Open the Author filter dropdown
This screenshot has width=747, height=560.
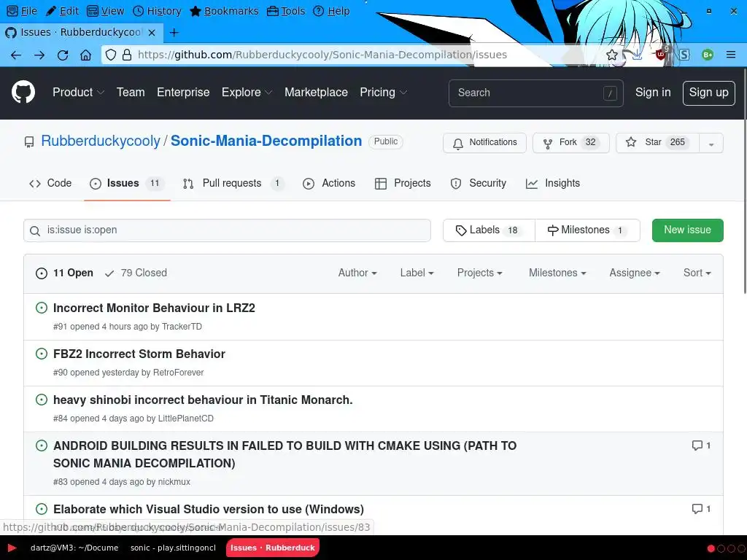tap(357, 273)
